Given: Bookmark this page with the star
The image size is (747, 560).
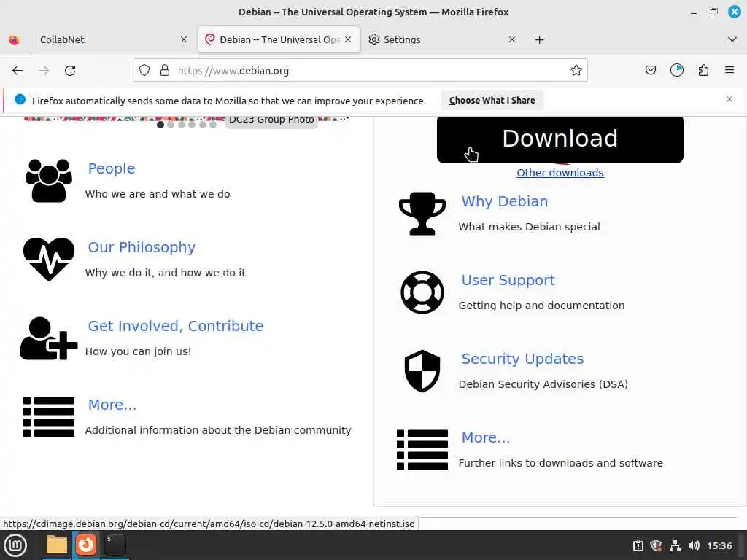Looking at the screenshot, I should [576, 71].
